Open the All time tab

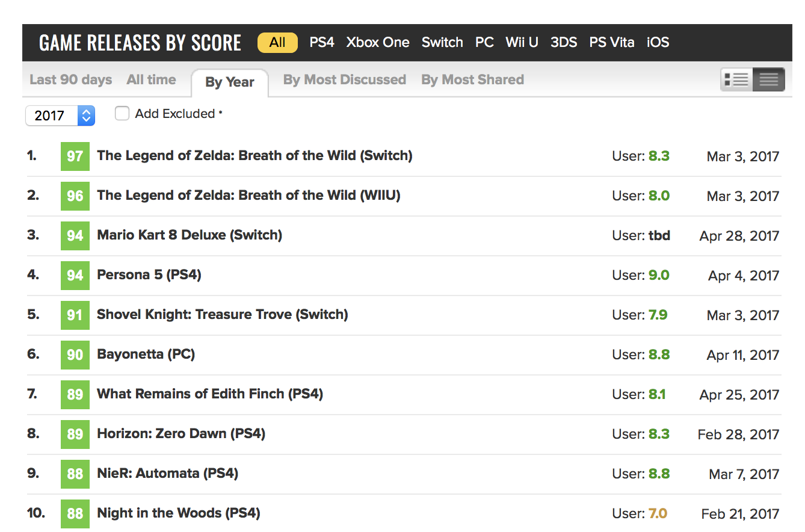pos(152,79)
